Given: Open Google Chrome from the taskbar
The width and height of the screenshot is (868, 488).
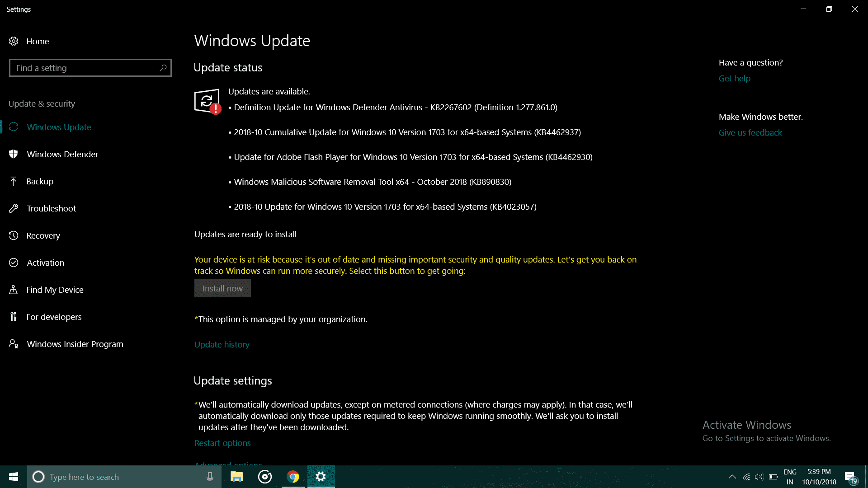Looking at the screenshot, I should 293,477.
